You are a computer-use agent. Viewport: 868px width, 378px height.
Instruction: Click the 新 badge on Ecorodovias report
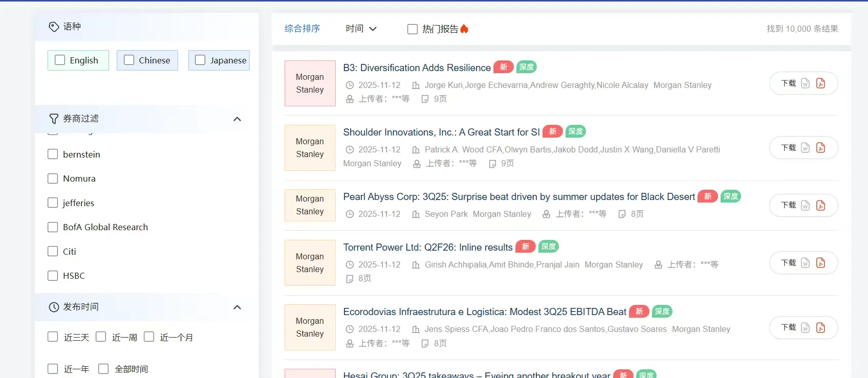click(639, 311)
